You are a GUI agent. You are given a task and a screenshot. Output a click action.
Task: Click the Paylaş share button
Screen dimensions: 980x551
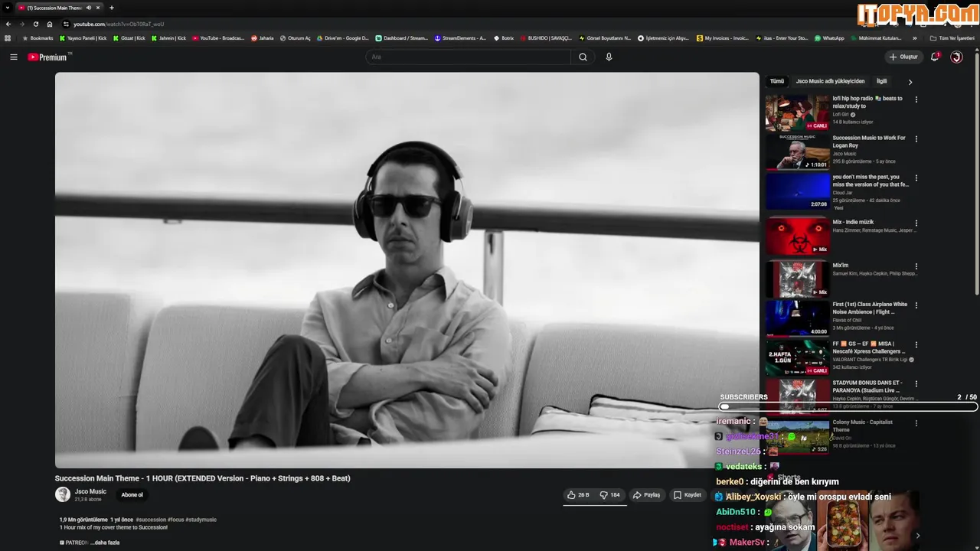pyautogui.click(x=646, y=495)
